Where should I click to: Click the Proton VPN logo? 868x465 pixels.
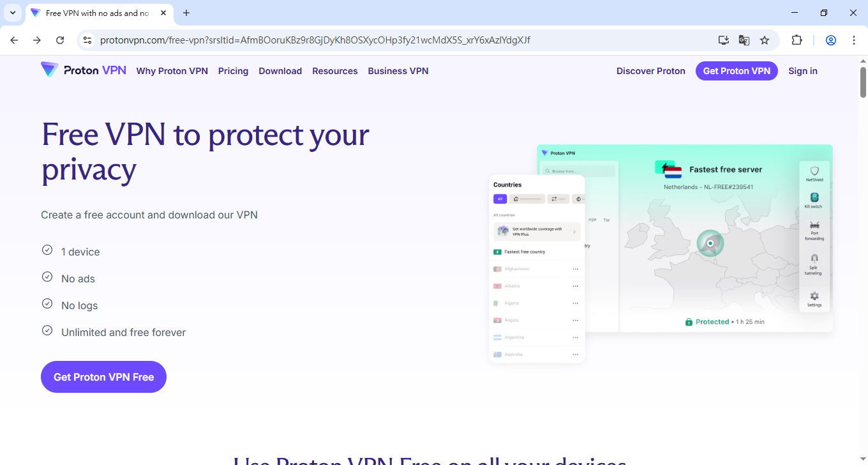coord(84,70)
